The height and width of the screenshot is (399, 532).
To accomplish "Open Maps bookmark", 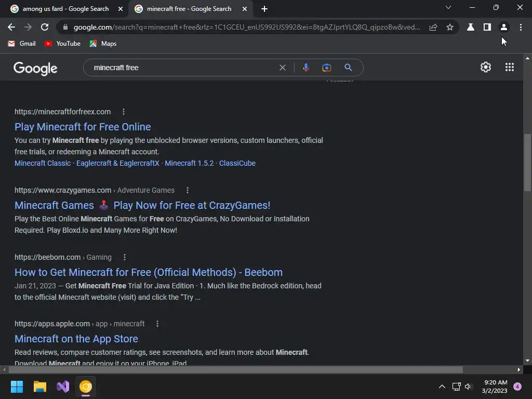I will 103,44.
